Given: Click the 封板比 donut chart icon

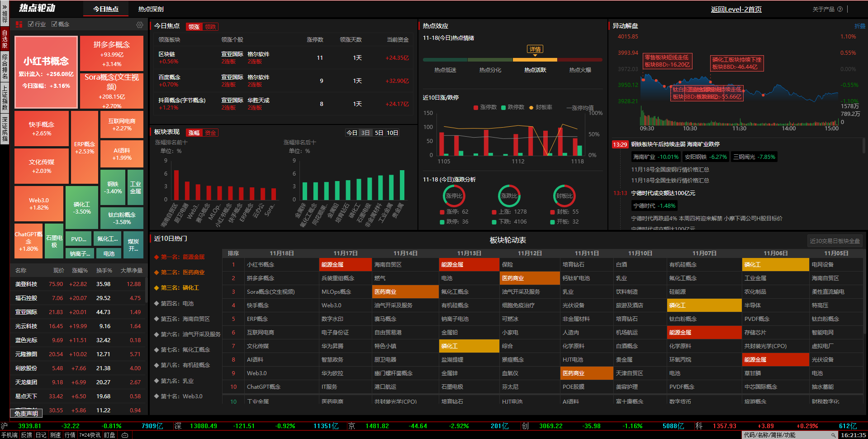Looking at the screenshot, I should (564, 196).
